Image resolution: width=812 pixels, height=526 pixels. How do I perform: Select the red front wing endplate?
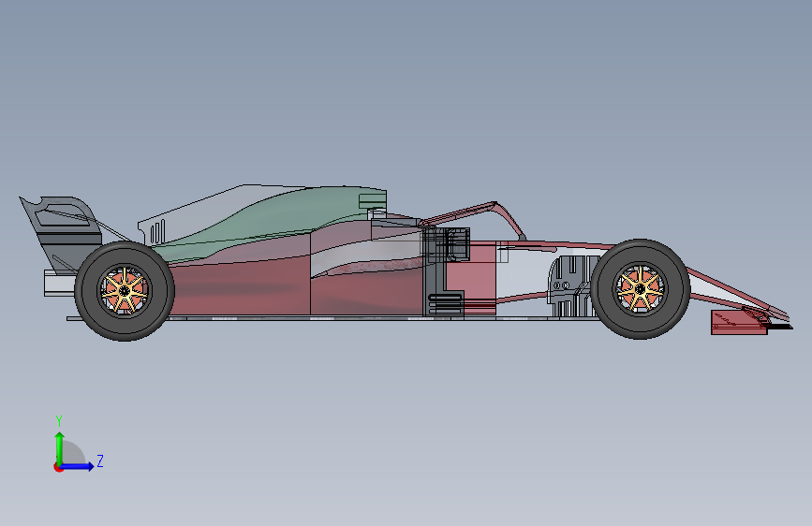pyautogui.click(x=738, y=323)
